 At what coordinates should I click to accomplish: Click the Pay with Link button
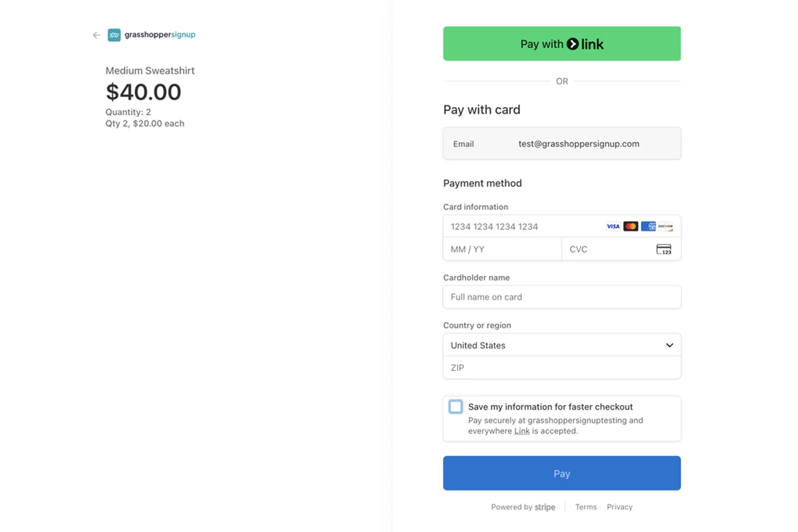click(x=562, y=43)
